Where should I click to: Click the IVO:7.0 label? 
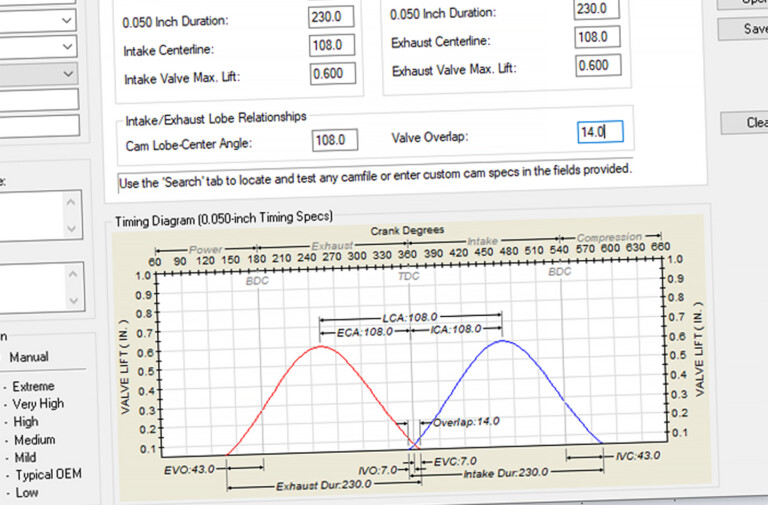pyautogui.click(x=378, y=470)
